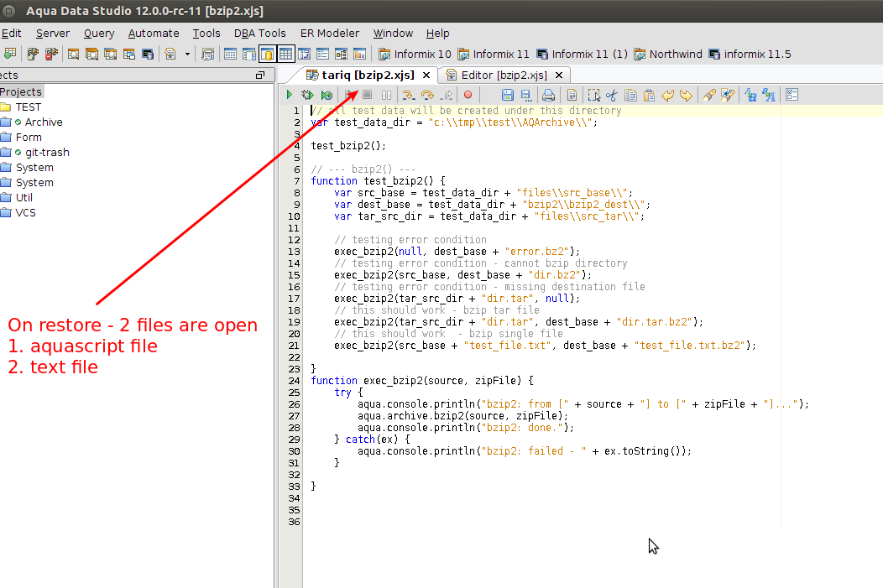Open the ER Modeler menu
The image size is (883, 588).
click(329, 34)
